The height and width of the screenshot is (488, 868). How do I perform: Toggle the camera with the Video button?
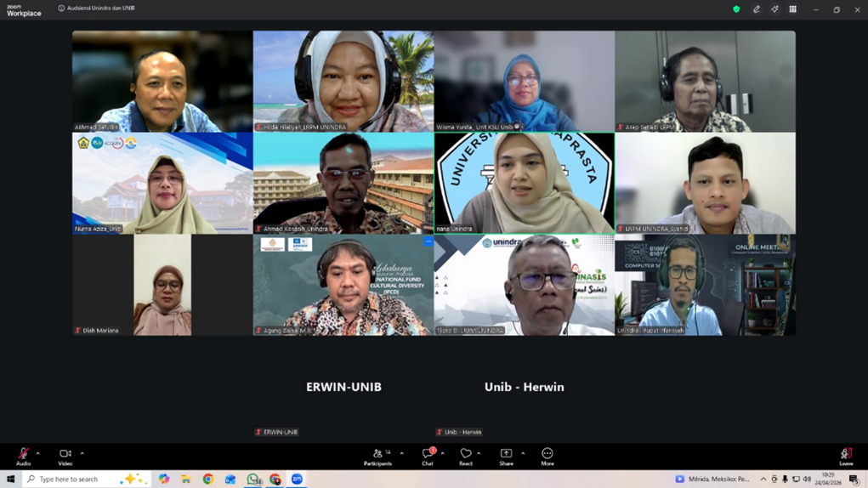(65, 455)
